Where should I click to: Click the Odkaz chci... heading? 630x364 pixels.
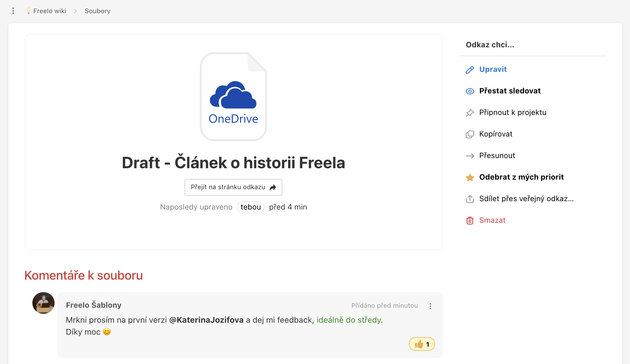pyautogui.click(x=490, y=45)
